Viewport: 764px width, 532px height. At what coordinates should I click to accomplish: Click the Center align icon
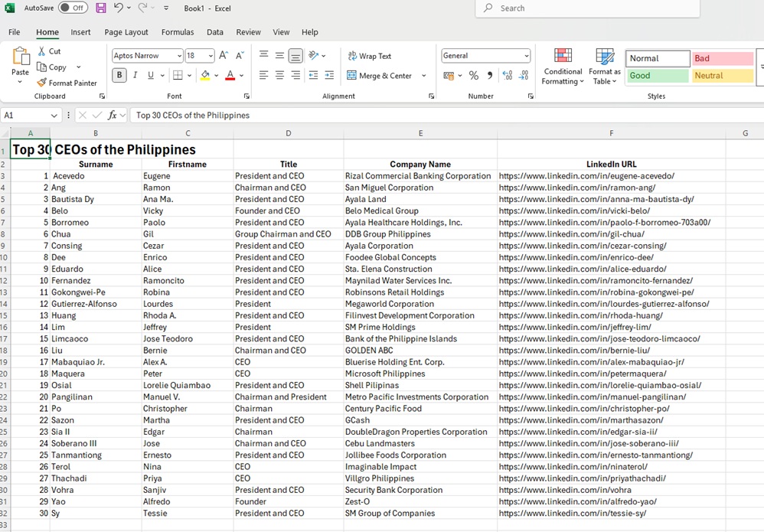tap(279, 75)
